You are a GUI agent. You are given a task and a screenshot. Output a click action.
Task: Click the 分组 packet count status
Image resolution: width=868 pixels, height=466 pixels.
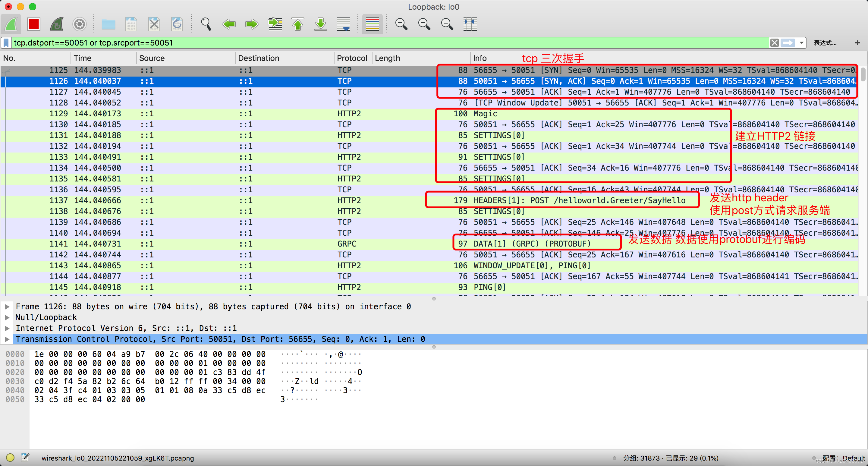click(671, 458)
